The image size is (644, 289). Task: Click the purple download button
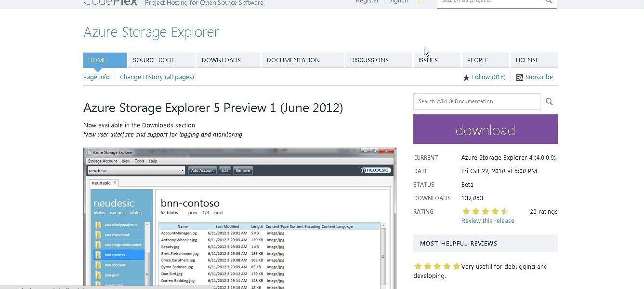486,129
